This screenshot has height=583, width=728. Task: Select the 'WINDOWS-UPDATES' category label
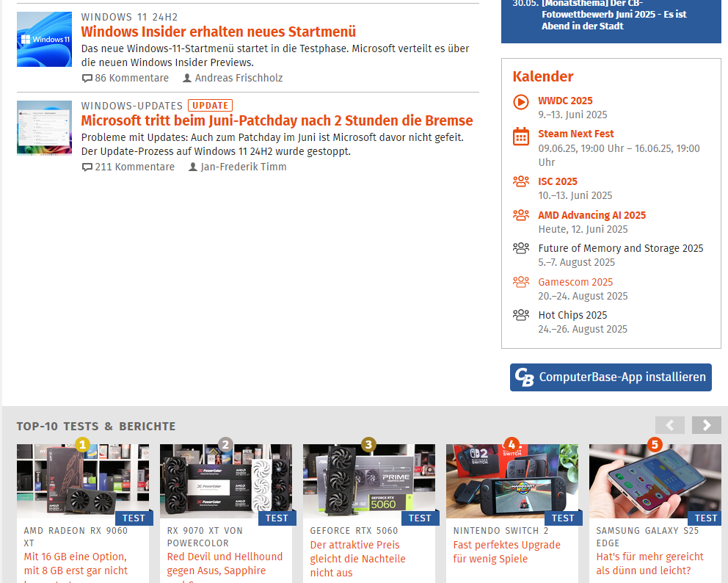(x=132, y=106)
